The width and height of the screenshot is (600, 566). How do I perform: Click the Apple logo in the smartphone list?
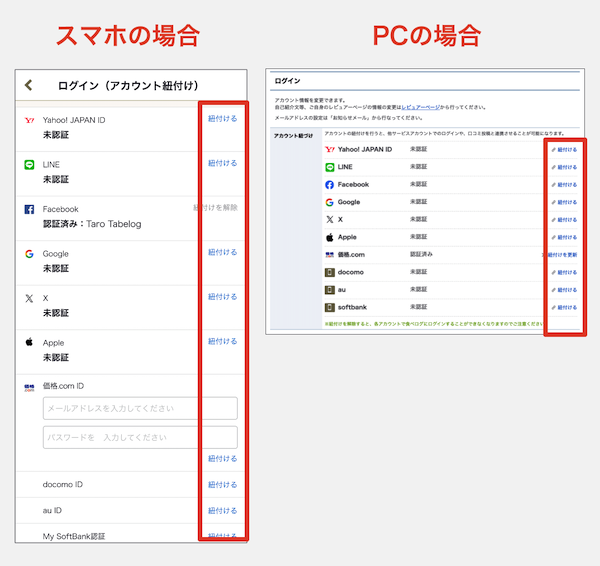[29, 342]
